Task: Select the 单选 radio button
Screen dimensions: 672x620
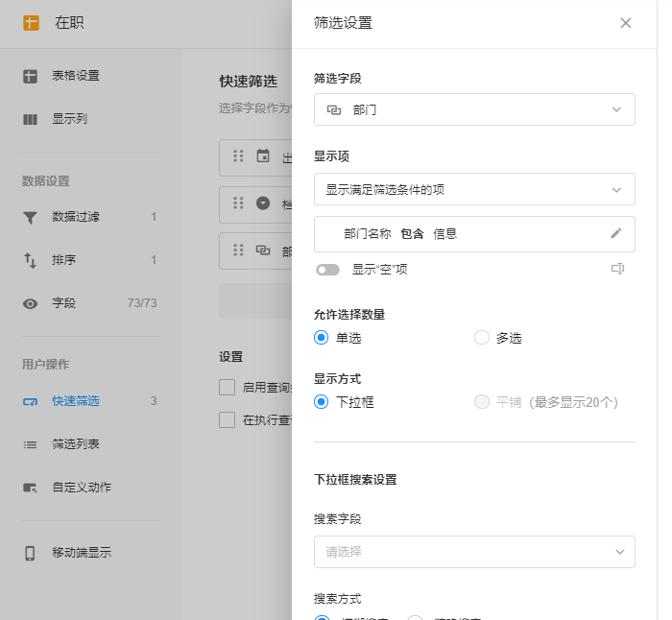Action: [x=322, y=338]
